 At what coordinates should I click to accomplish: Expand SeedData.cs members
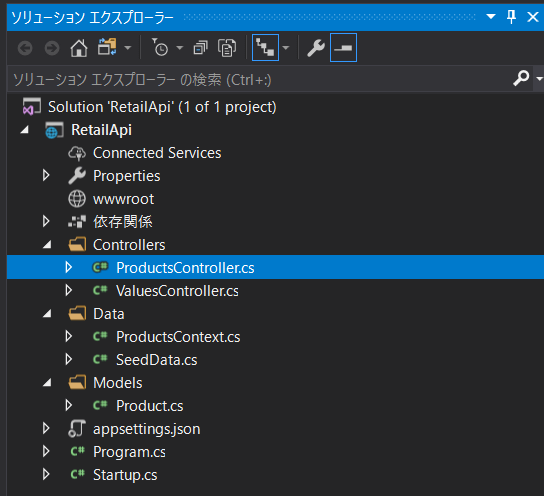coord(69,359)
